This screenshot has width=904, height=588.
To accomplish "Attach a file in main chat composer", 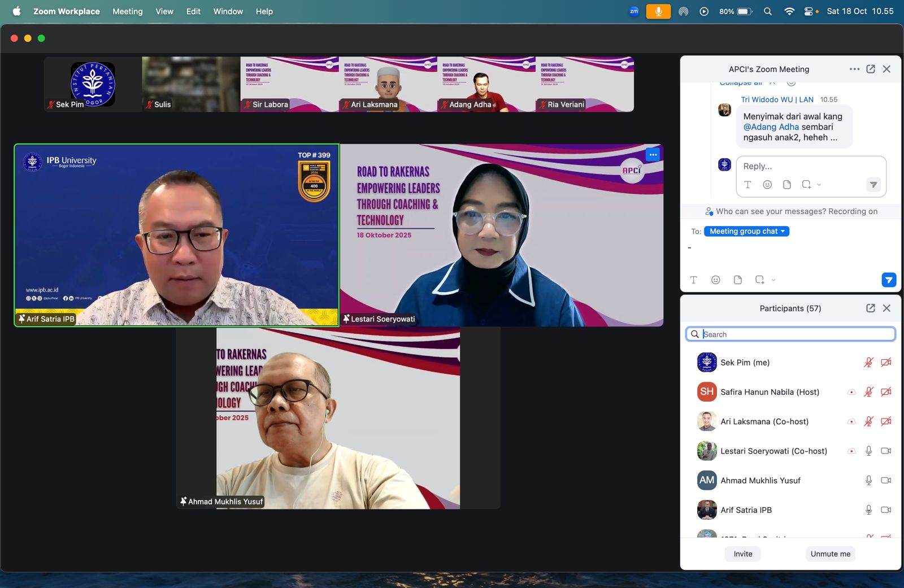I will tap(737, 280).
